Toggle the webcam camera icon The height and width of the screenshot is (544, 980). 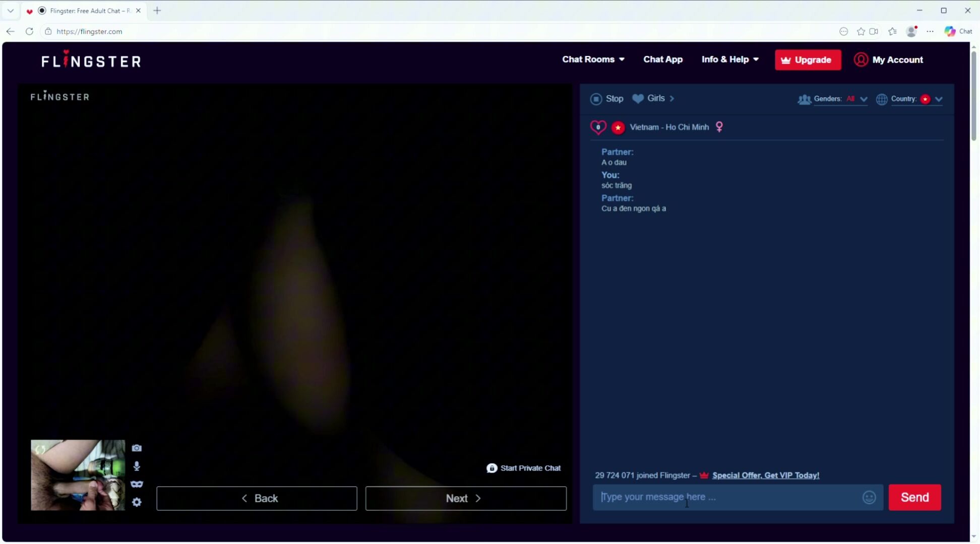point(137,448)
